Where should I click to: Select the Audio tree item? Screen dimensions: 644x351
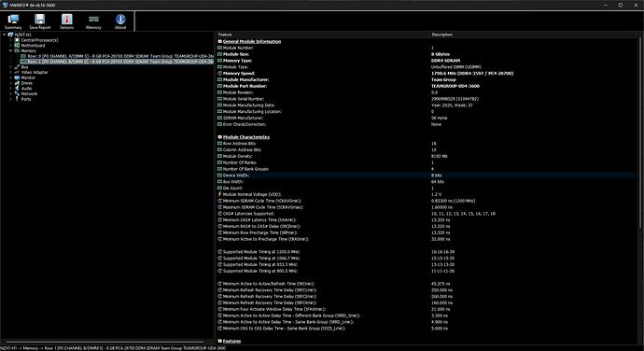(26, 89)
